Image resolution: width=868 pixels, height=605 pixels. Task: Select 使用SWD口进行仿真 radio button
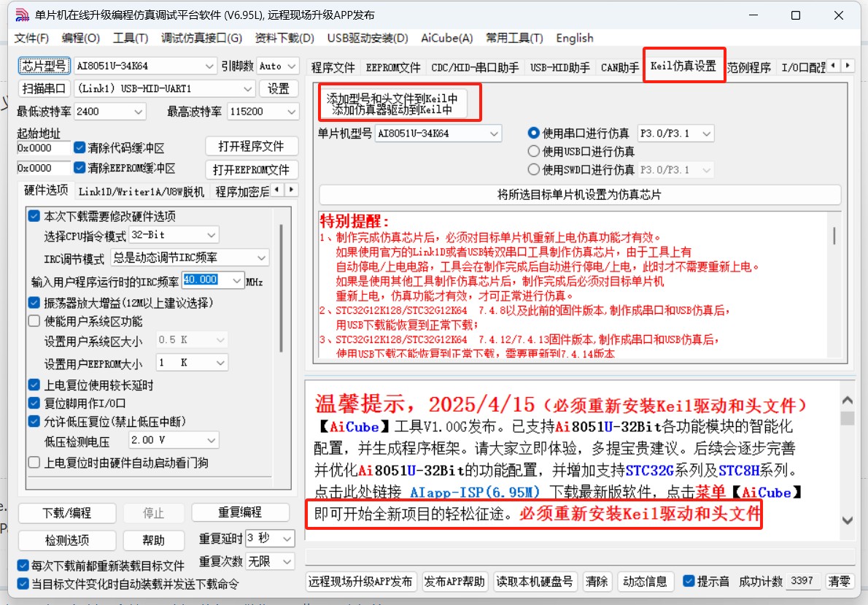tap(534, 169)
